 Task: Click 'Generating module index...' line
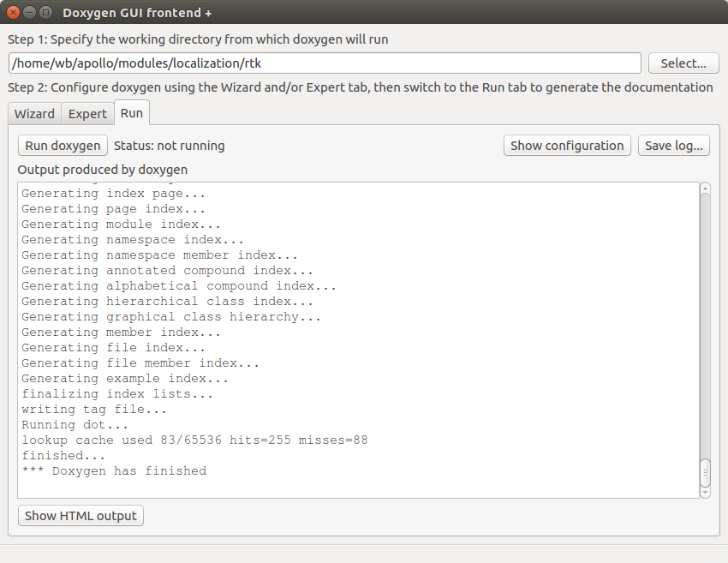click(121, 225)
